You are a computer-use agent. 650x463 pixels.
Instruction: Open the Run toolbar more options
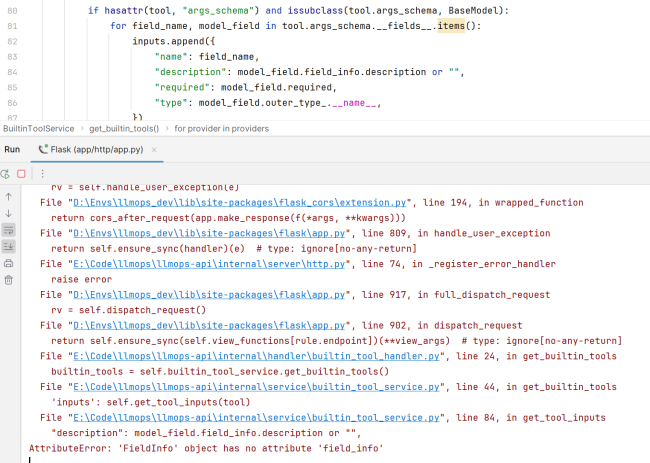tap(42, 173)
